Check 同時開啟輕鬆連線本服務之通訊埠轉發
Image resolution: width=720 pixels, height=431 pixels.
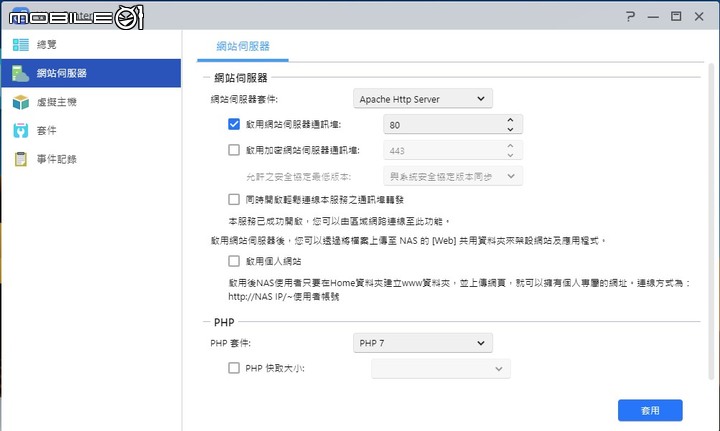coord(234,199)
